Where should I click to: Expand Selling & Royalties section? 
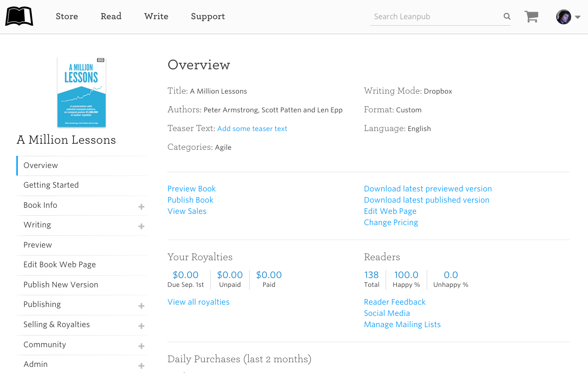(x=141, y=326)
